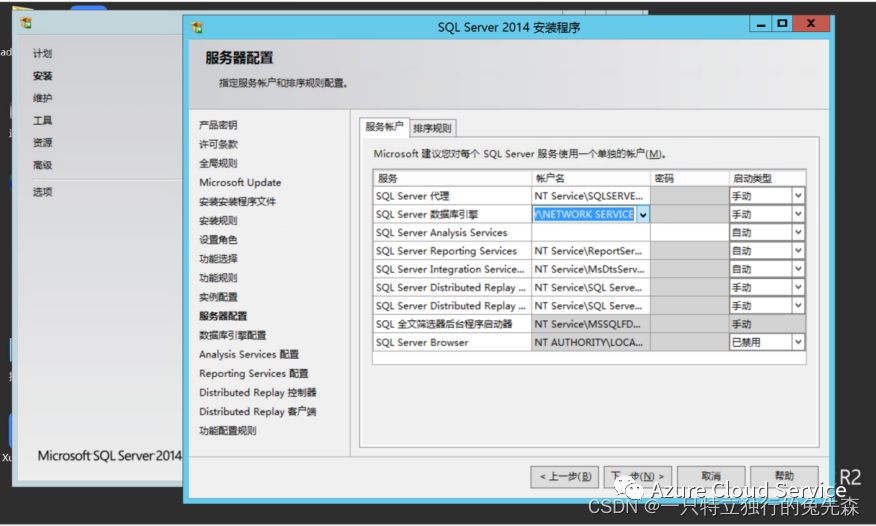Expand account name dropdown showing NETWORK SERVICE
The image size is (876, 526).
(643, 214)
